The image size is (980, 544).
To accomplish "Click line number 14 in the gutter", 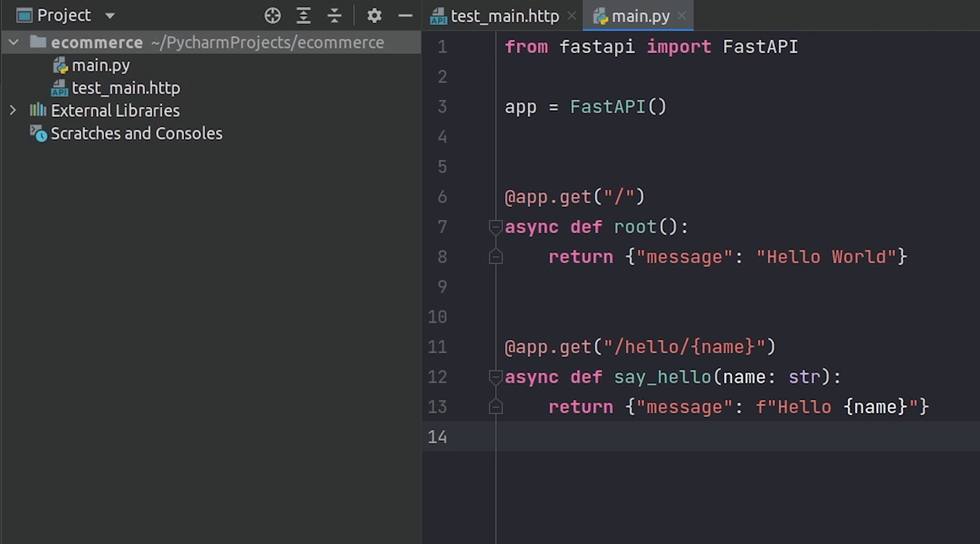I will click(x=437, y=437).
